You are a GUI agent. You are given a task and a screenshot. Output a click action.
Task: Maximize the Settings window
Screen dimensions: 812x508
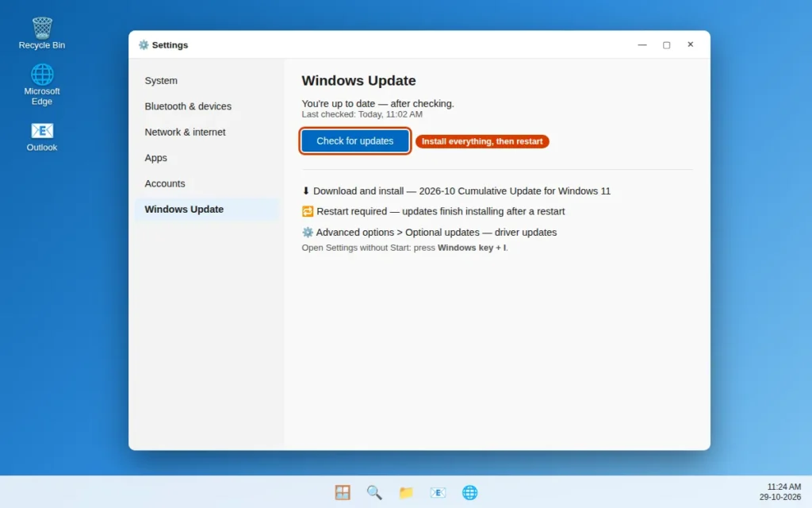[x=666, y=44]
